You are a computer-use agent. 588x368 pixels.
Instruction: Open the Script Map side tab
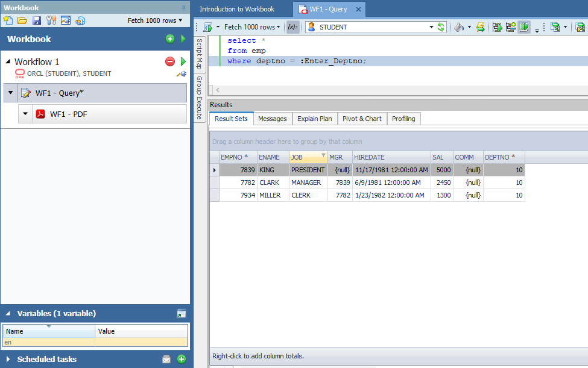(x=200, y=54)
